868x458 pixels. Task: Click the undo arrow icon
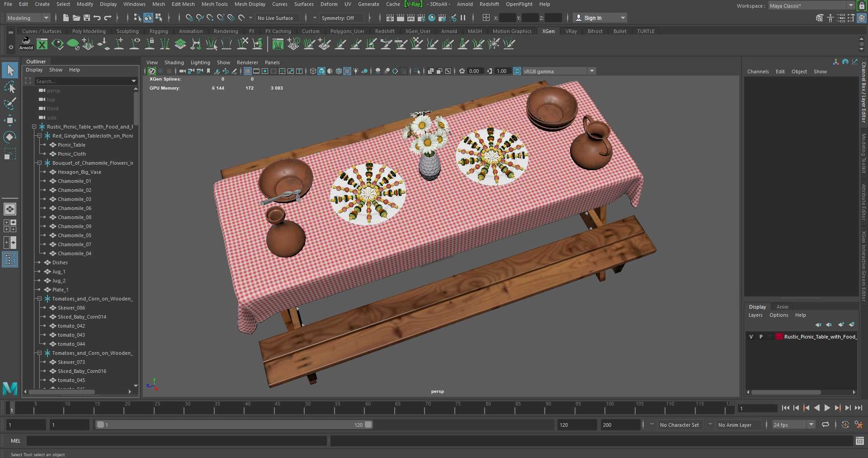(97, 18)
